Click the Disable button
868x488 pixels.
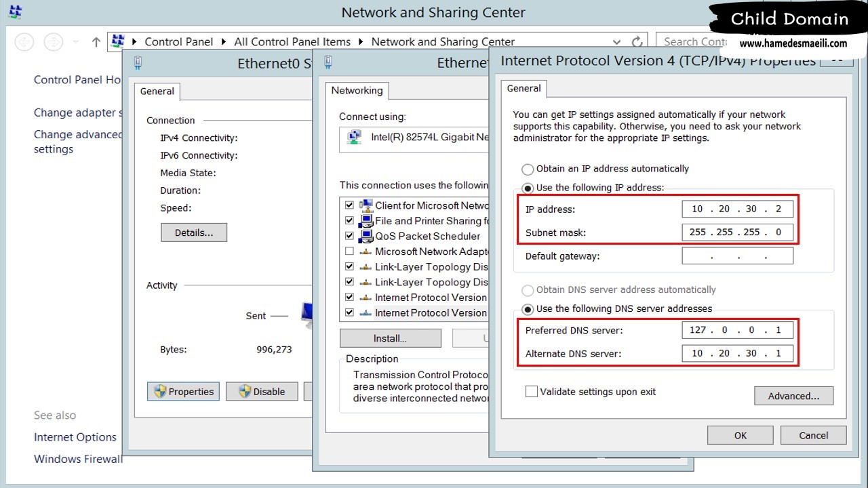(261, 391)
